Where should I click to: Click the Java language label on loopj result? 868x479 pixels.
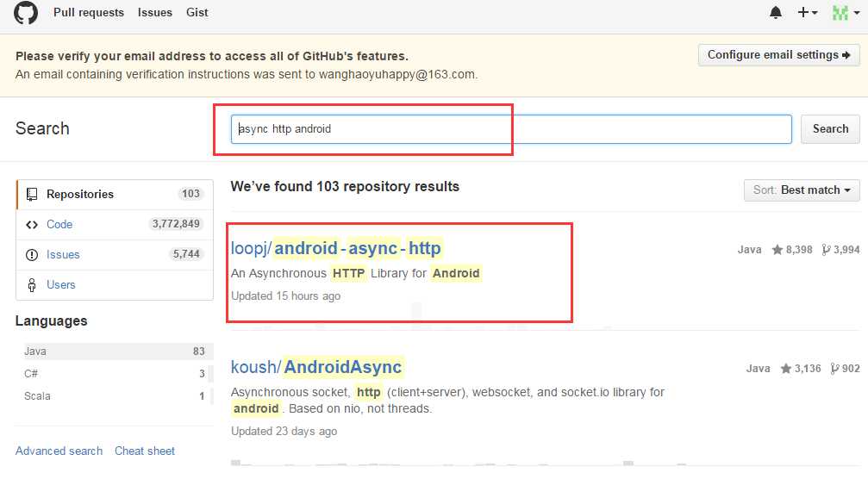pyautogui.click(x=750, y=250)
